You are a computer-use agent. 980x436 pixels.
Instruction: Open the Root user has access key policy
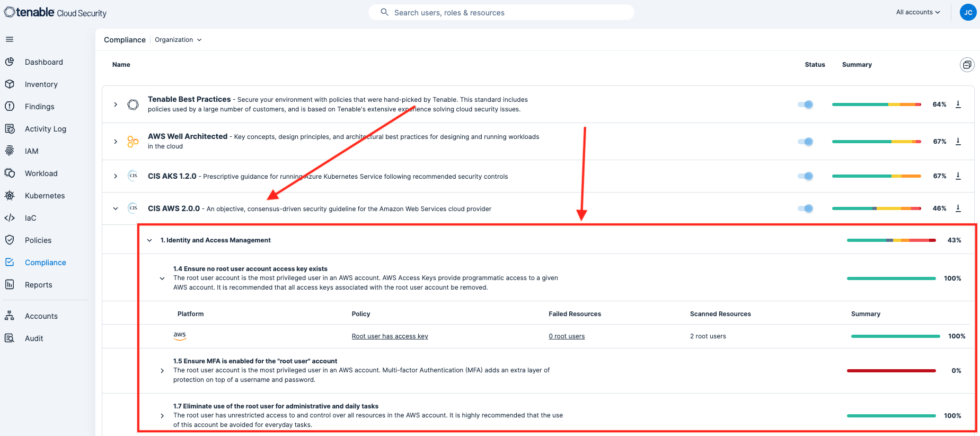coord(390,336)
